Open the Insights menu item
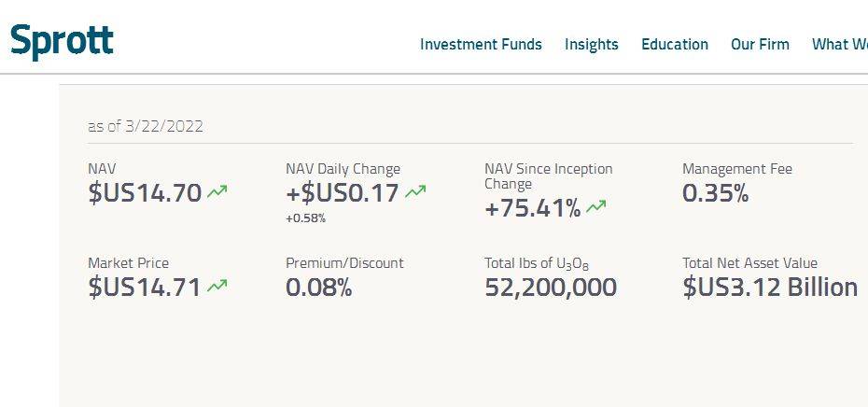The image size is (868, 407). 591,44
